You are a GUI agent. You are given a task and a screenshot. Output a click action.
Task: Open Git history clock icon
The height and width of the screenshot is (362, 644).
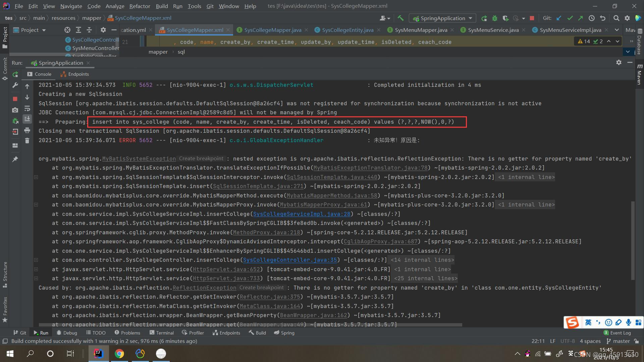[x=592, y=18]
